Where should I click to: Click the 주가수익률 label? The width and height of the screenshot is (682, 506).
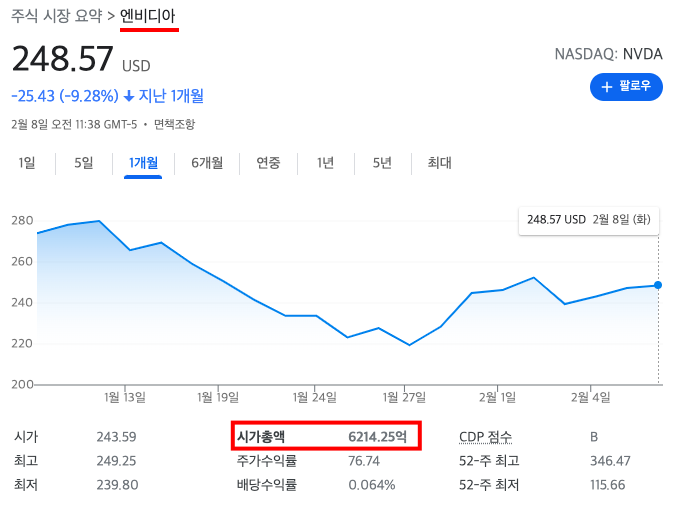pyautogui.click(x=267, y=461)
